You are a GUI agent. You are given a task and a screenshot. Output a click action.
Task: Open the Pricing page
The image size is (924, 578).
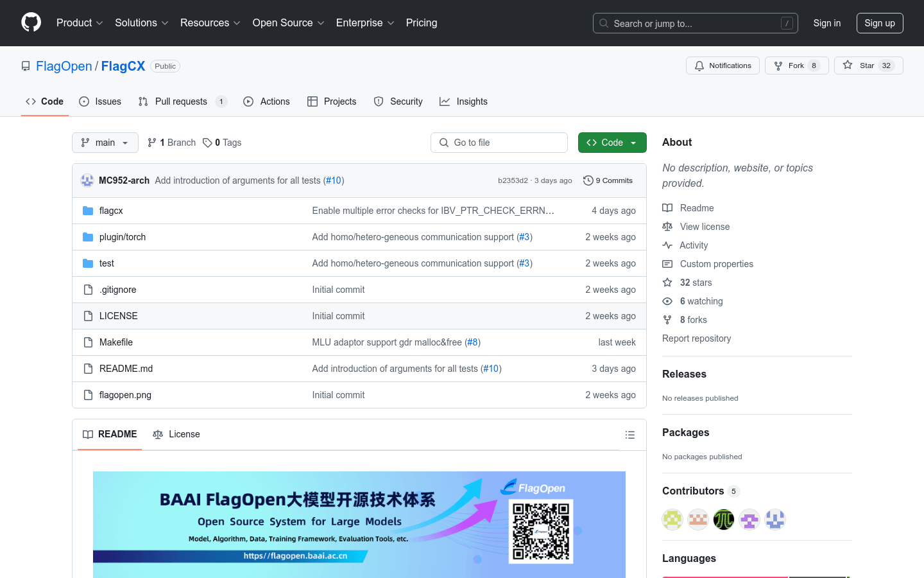point(422,23)
